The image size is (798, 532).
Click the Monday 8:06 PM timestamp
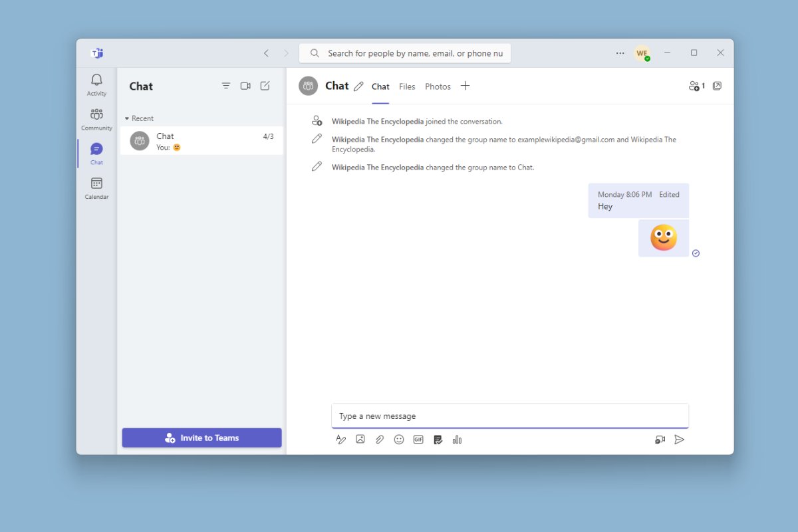tap(624, 195)
